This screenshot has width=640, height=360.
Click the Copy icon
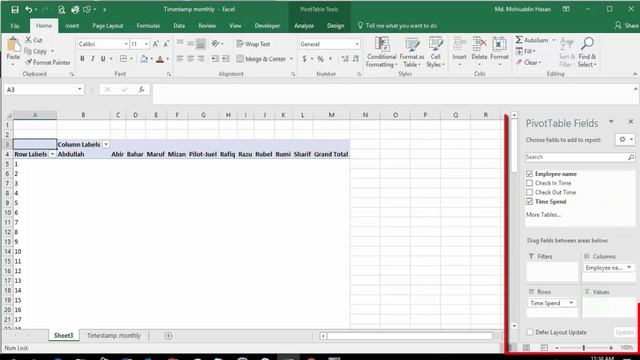coord(28,51)
